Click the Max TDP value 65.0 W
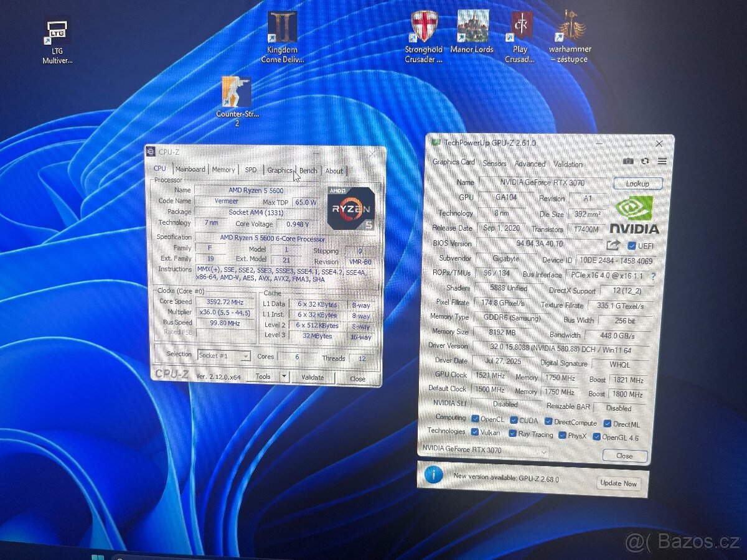The height and width of the screenshot is (560, 747). pyautogui.click(x=304, y=202)
